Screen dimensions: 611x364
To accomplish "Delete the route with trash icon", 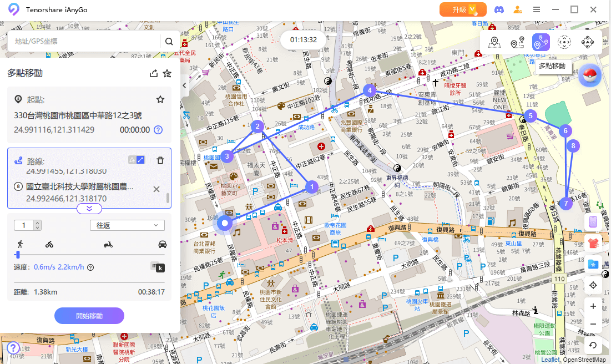I will (160, 160).
